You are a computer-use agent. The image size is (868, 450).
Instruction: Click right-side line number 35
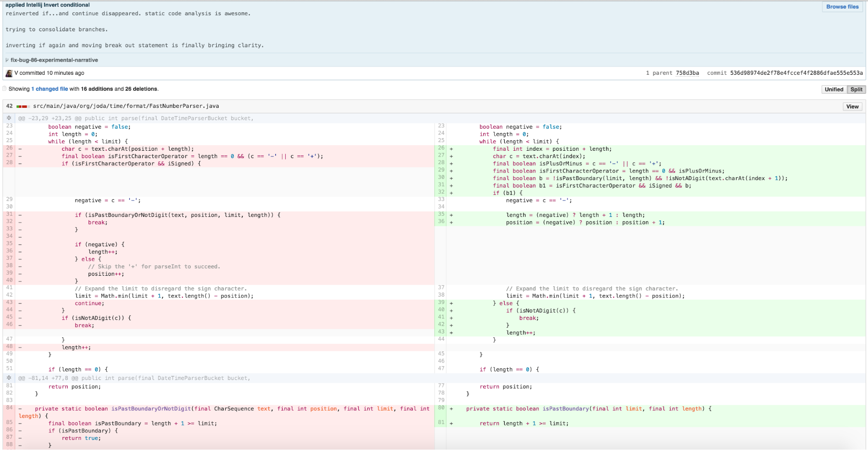click(x=441, y=214)
